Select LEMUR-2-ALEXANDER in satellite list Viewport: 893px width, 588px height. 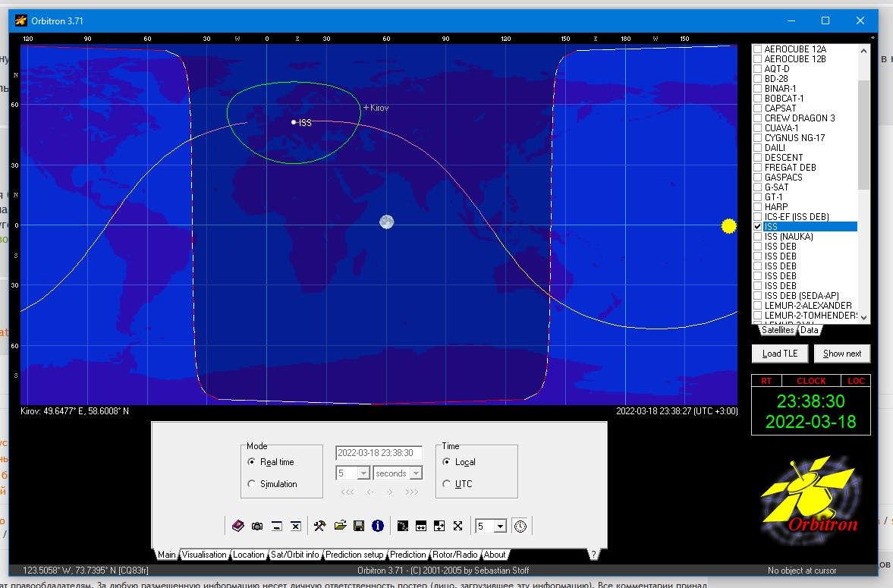[807, 306]
